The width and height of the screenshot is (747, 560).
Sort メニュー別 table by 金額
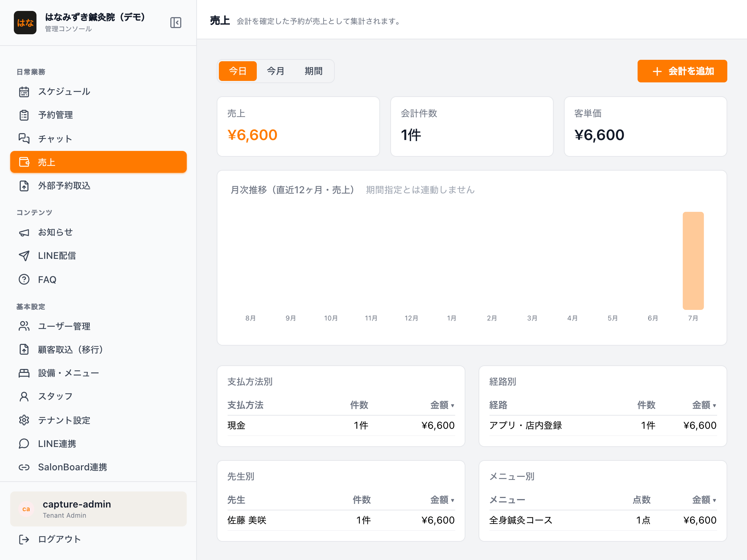click(704, 500)
